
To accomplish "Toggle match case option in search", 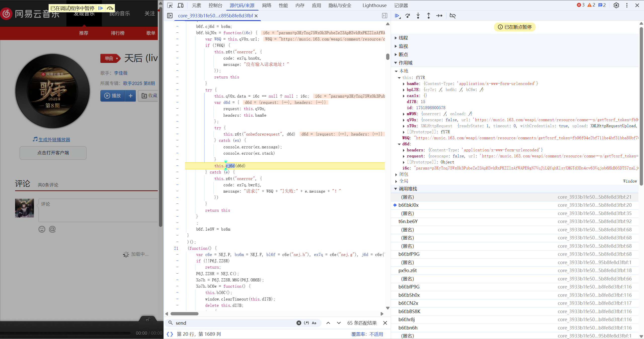I will coord(314,323).
